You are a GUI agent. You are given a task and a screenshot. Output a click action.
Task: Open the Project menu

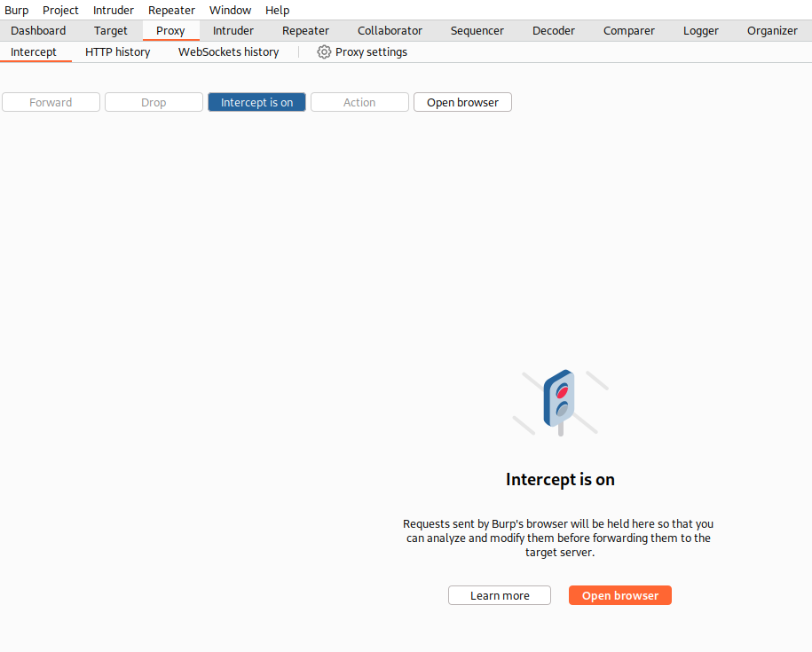coord(60,11)
